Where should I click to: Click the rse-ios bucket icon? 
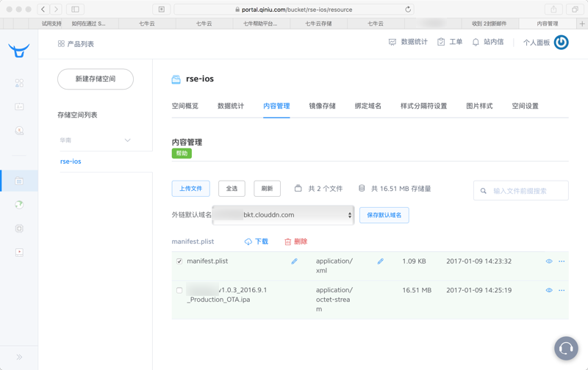click(176, 79)
